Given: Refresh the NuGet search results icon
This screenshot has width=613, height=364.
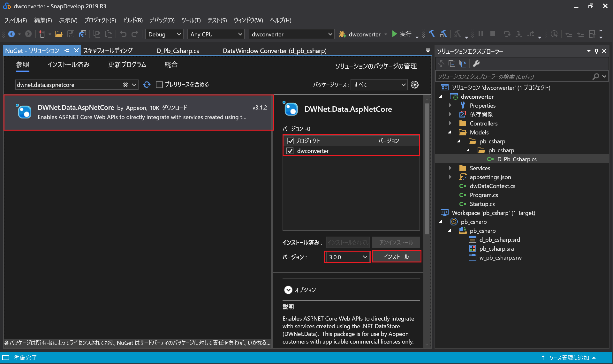Looking at the screenshot, I should (147, 84).
